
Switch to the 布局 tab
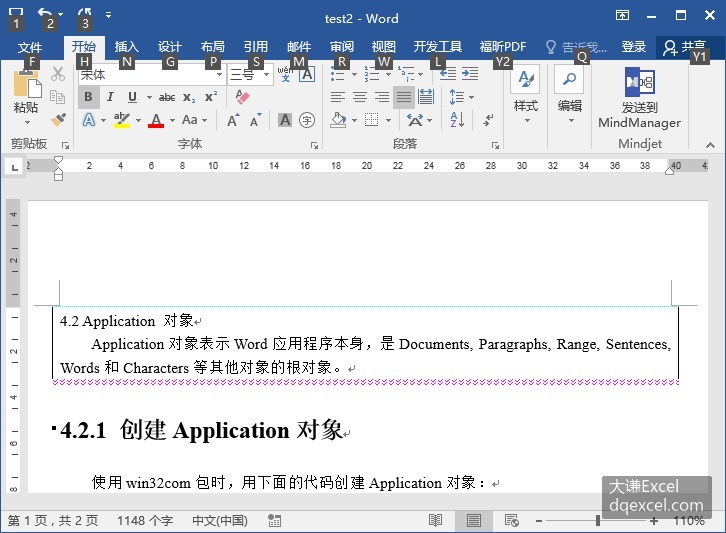click(213, 47)
